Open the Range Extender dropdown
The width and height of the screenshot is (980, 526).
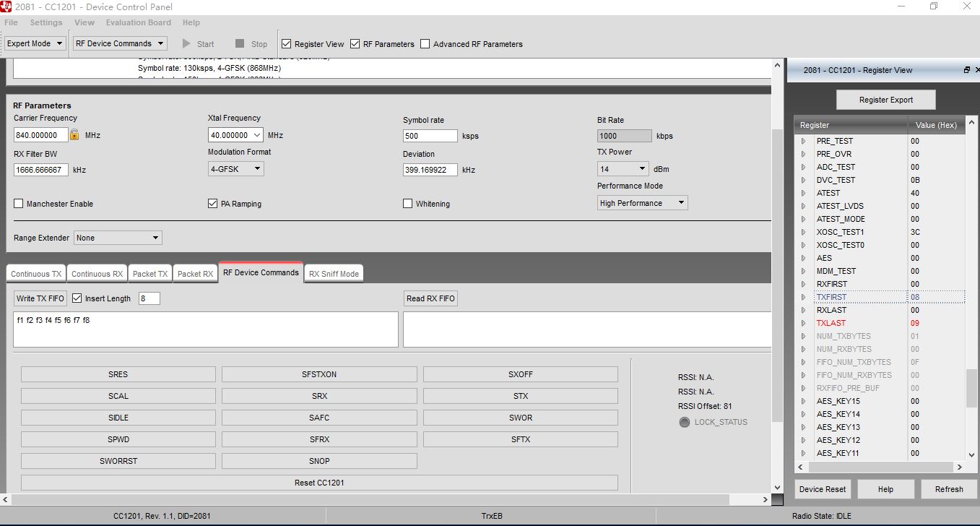click(118, 238)
